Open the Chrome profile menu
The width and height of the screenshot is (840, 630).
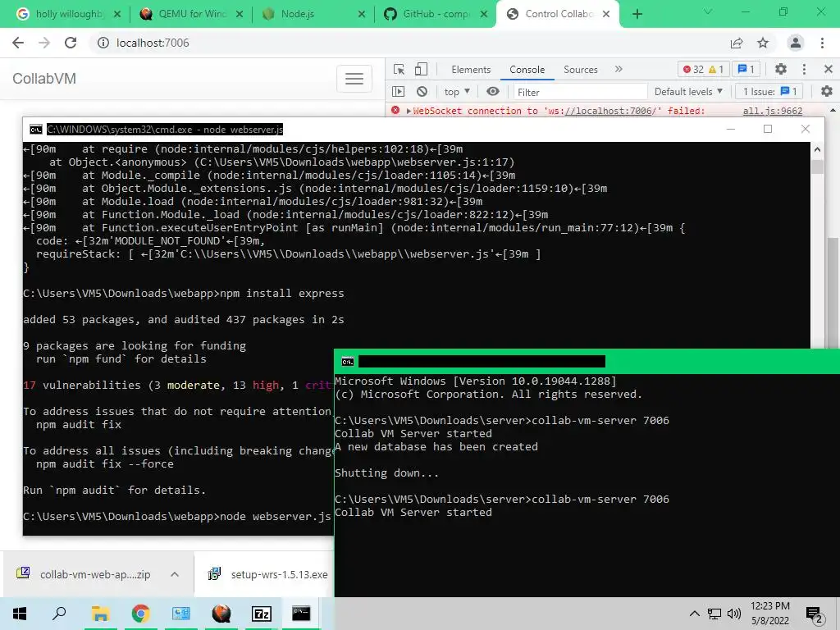tap(796, 43)
